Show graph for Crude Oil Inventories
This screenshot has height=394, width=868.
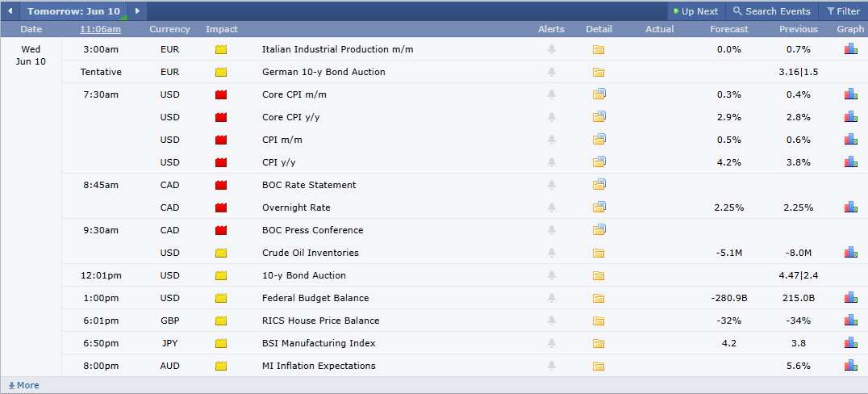851,252
